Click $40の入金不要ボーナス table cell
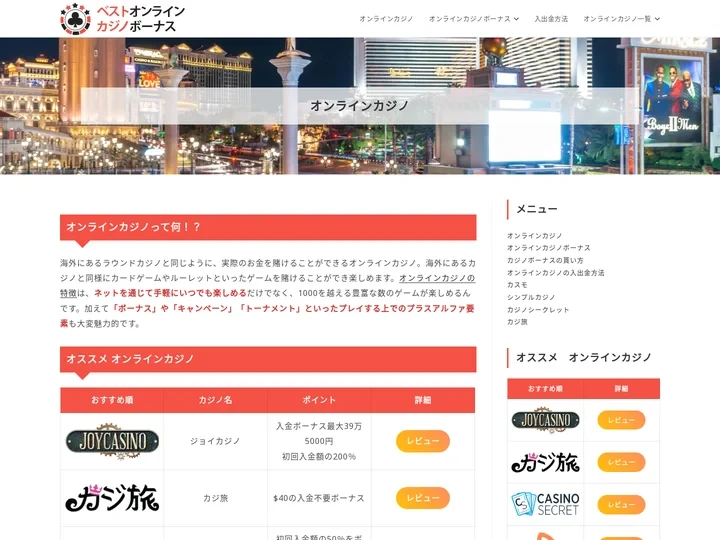720x540 pixels. [319, 498]
